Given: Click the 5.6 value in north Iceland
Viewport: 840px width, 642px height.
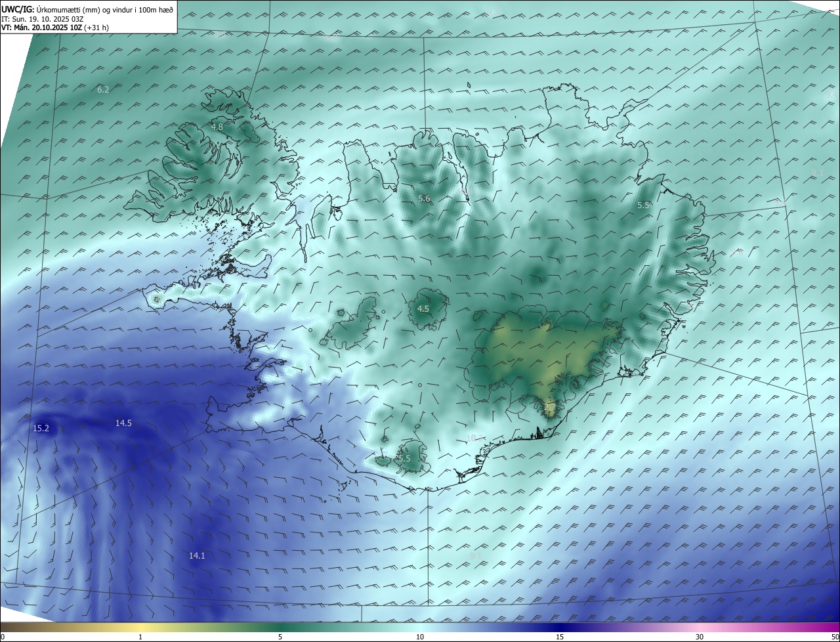Looking at the screenshot, I should (424, 199).
